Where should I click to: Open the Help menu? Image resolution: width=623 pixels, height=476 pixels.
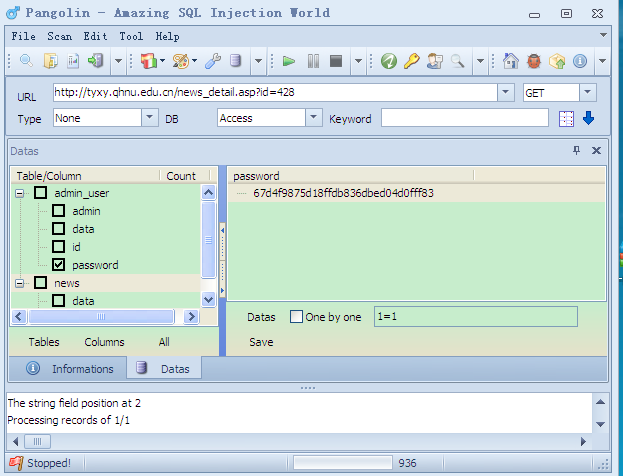(x=167, y=36)
